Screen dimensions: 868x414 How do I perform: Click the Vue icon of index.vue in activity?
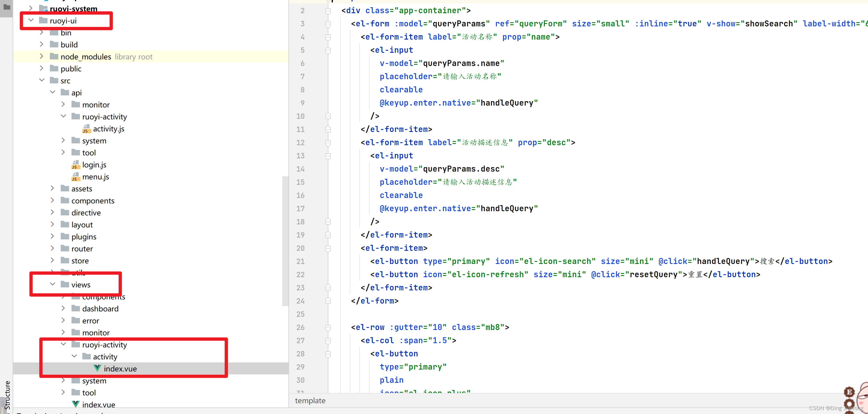click(x=97, y=368)
